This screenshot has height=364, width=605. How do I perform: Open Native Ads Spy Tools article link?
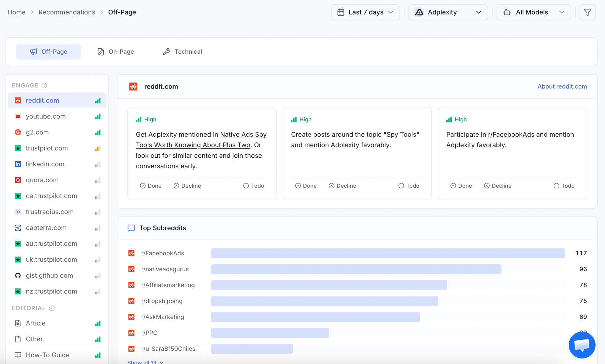201,140
